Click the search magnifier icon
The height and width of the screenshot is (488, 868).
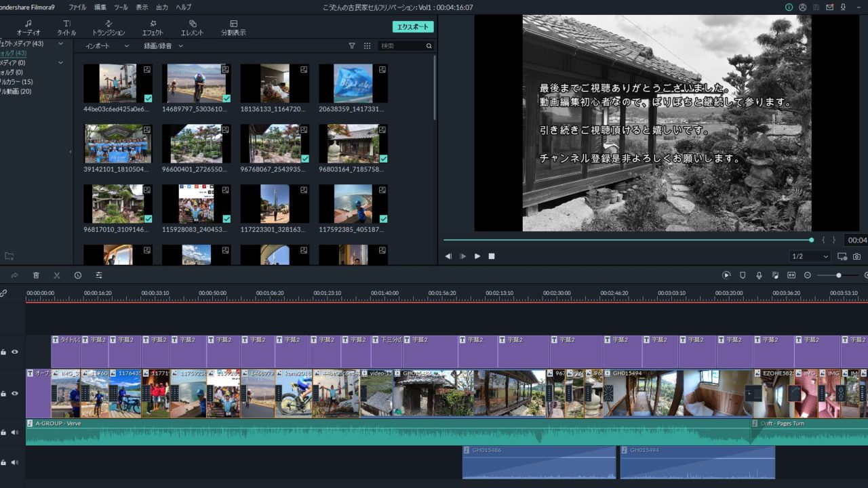click(x=429, y=46)
